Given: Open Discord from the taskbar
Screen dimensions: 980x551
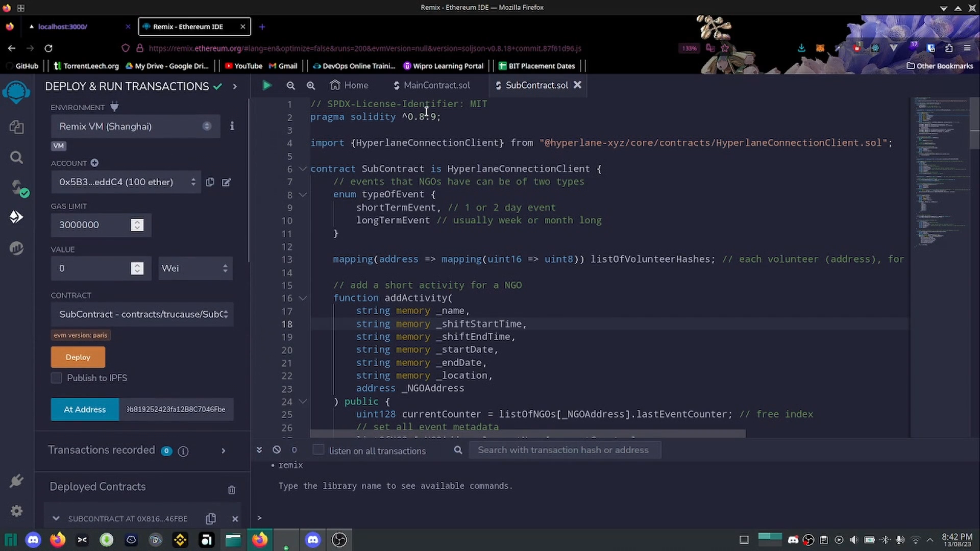Looking at the screenshot, I should 33,540.
